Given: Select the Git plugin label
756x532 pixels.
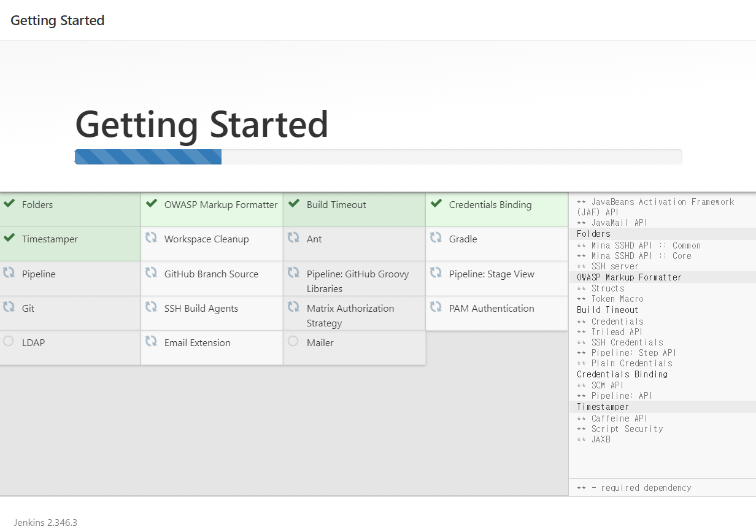Looking at the screenshot, I should tap(28, 309).
